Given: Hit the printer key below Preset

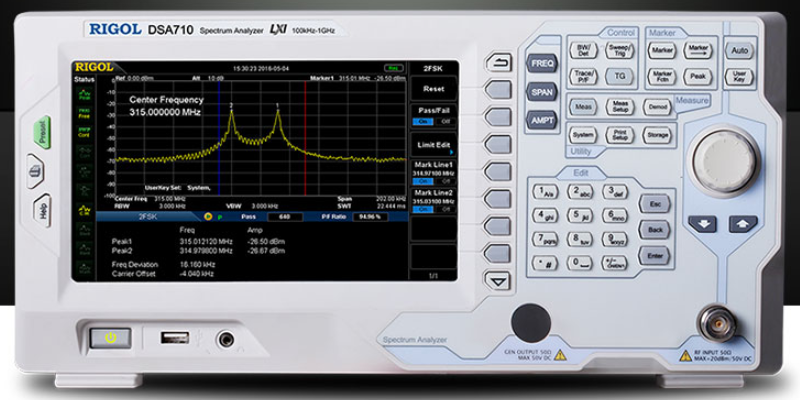Looking at the screenshot, I should click(x=35, y=171).
